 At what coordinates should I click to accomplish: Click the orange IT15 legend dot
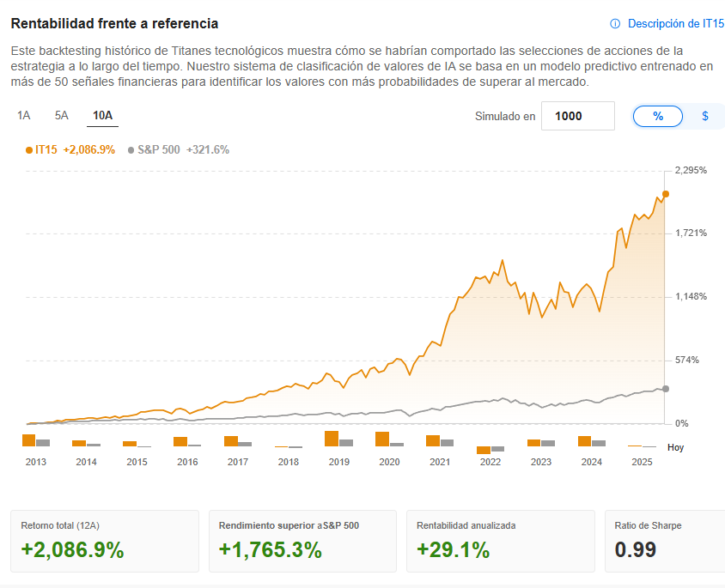(28, 149)
